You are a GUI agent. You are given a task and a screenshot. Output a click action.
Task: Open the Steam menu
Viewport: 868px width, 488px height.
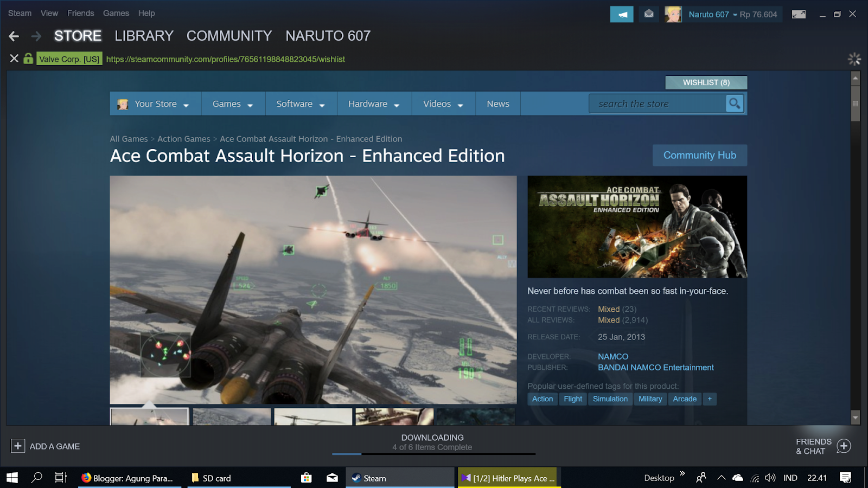coord(20,13)
